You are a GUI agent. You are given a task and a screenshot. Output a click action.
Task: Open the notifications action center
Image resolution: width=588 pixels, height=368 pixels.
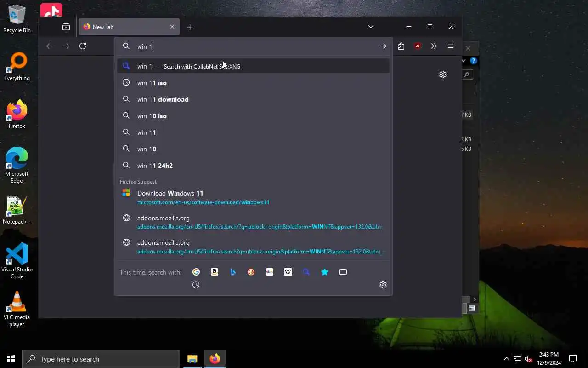(573, 359)
